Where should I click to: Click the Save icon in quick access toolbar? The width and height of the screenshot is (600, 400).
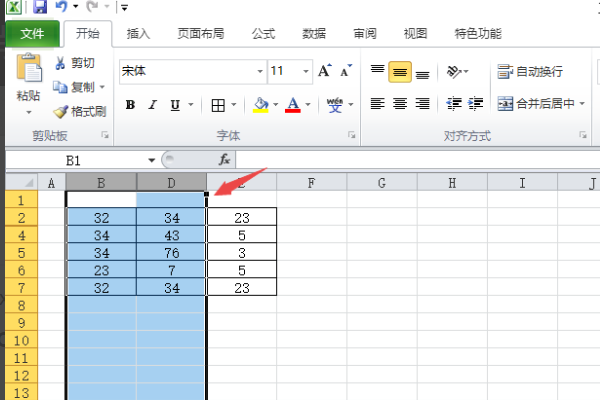[x=40, y=7]
